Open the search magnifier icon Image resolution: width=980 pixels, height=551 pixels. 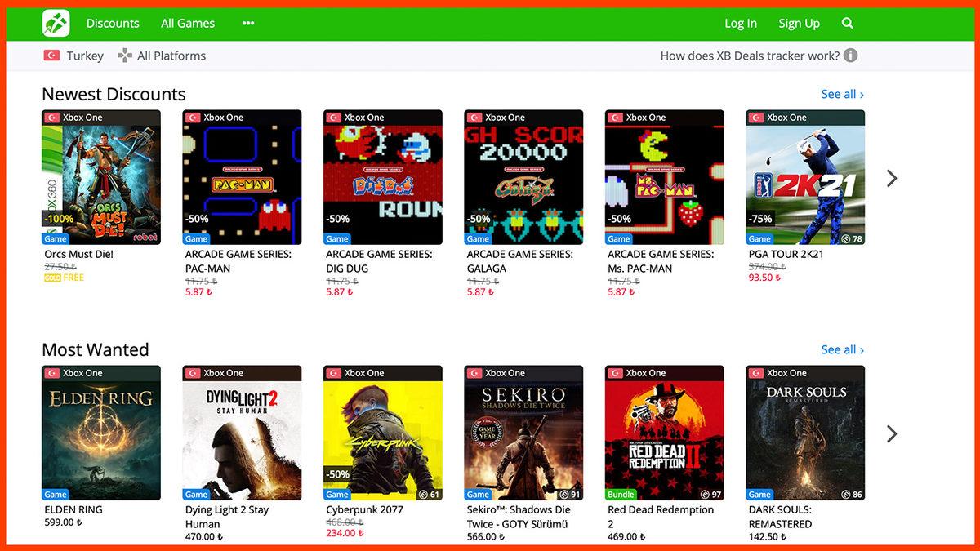coord(848,23)
